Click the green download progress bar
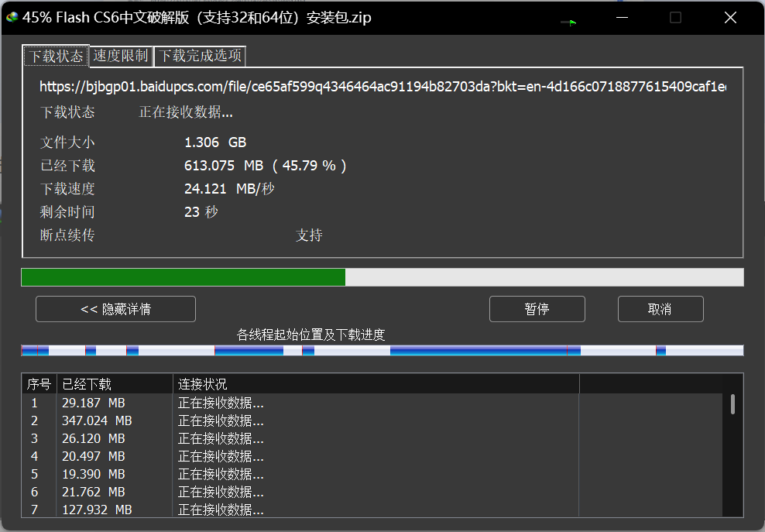 coord(382,277)
